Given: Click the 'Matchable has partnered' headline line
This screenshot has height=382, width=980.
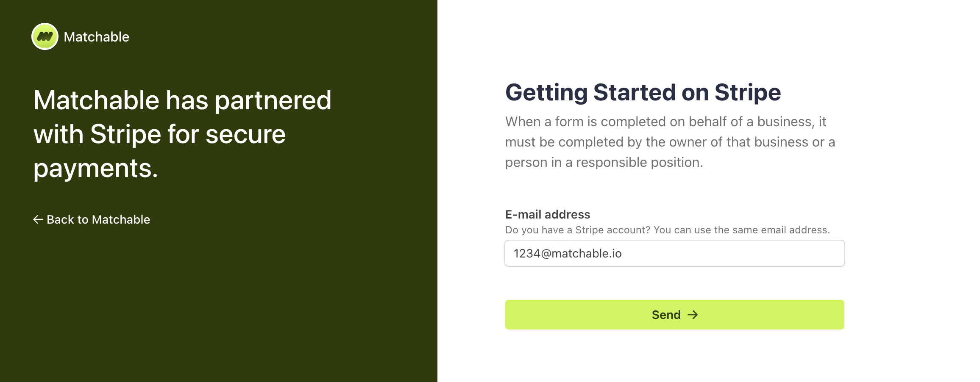Looking at the screenshot, I should [182, 100].
